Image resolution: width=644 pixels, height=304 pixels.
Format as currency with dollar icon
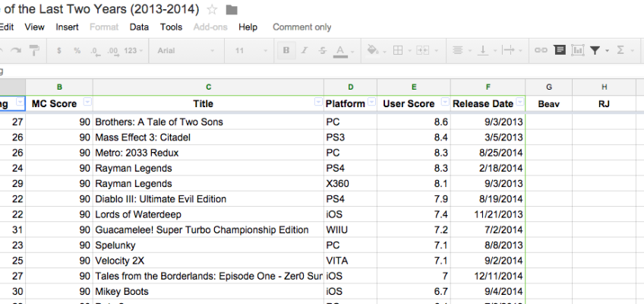tap(59, 50)
